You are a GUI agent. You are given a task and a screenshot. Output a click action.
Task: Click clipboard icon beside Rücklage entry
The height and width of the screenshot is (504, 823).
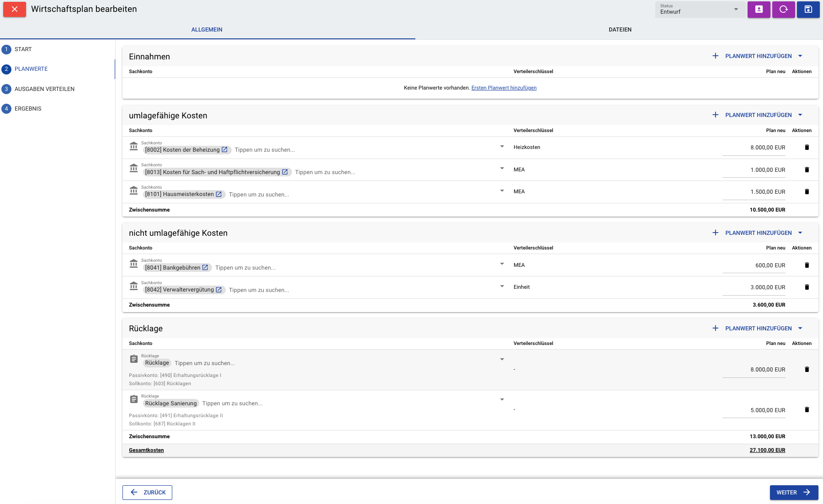click(x=133, y=359)
